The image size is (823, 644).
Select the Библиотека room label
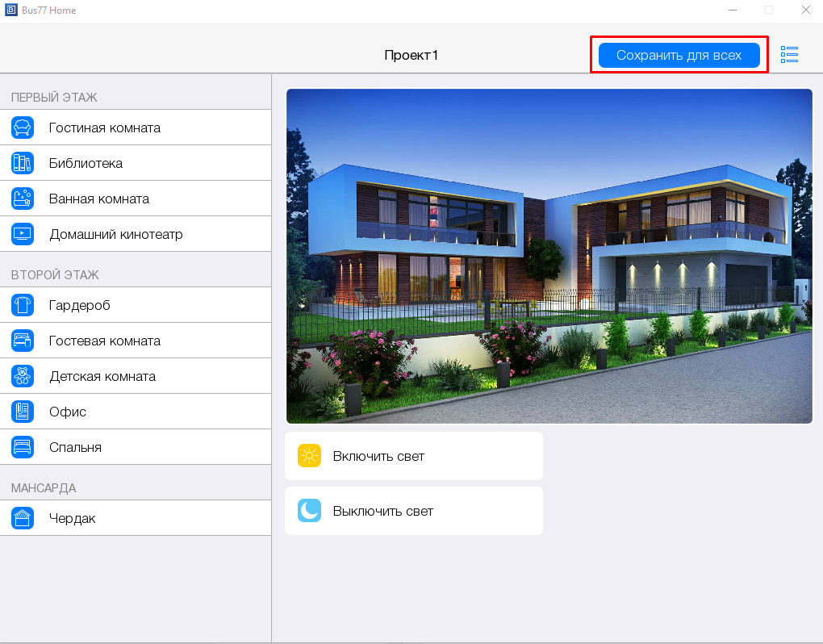click(x=86, y=163)
